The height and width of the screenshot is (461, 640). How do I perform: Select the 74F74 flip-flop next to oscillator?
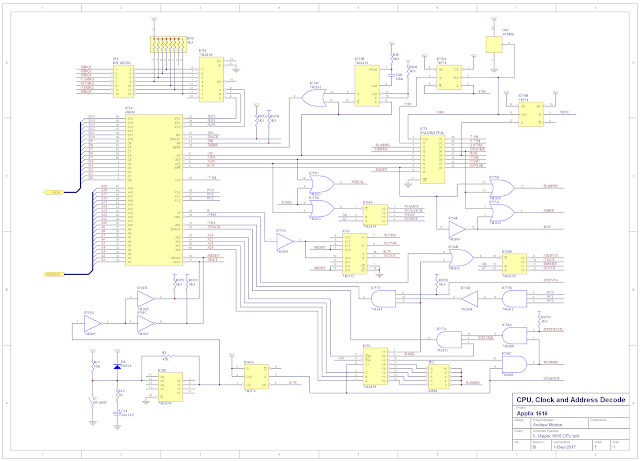pyautogui.click(x=449, y=78)
